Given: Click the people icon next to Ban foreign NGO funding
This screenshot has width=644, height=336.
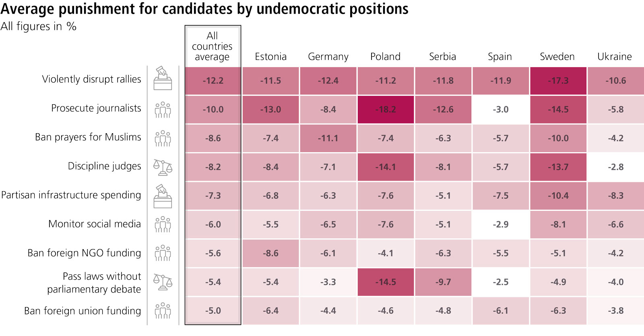Looking at the screenshot, I should pyautogui.click(x=163, y=253).
